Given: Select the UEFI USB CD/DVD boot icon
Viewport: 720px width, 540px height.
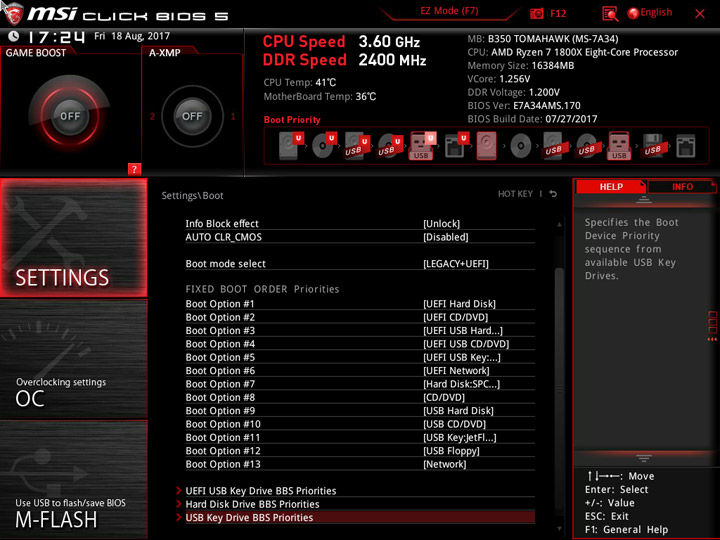Looking at the screenshot, I should point(390,146).
